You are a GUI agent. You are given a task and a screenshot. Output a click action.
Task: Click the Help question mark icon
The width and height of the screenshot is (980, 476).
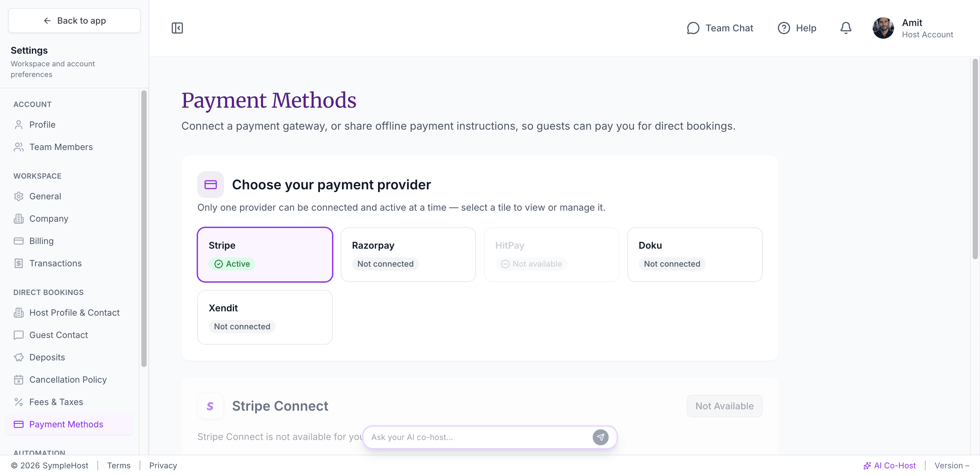[784, 28]
